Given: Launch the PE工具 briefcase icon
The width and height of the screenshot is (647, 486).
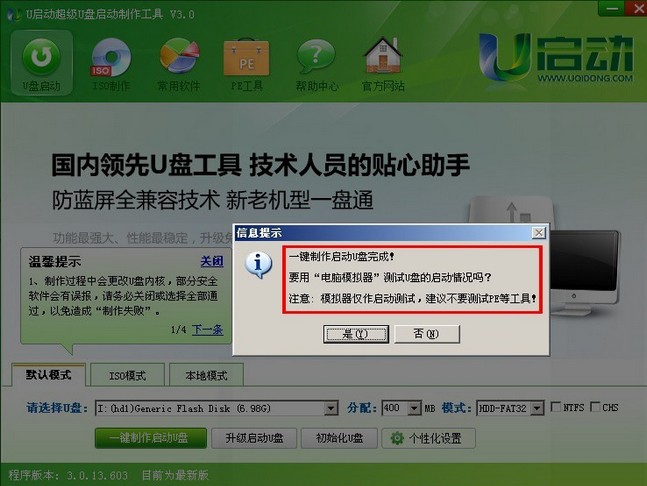Looking at the screenshot, I should pyautogui.click(x=246, y=64).
